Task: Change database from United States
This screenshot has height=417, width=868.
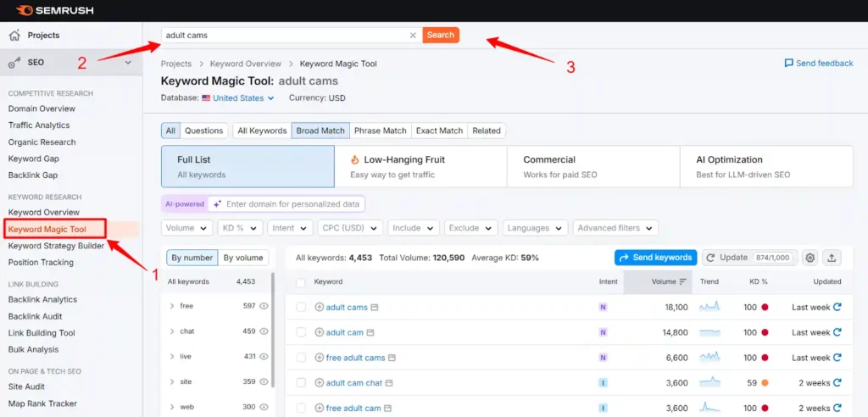Action: pos(238,98)
